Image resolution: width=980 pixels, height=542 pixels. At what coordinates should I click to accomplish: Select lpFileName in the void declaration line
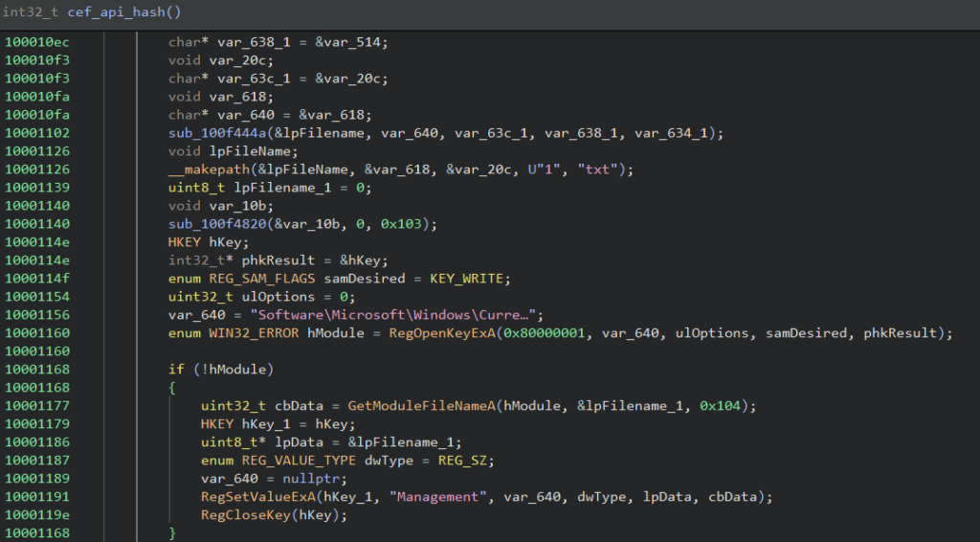click(250, 151)
